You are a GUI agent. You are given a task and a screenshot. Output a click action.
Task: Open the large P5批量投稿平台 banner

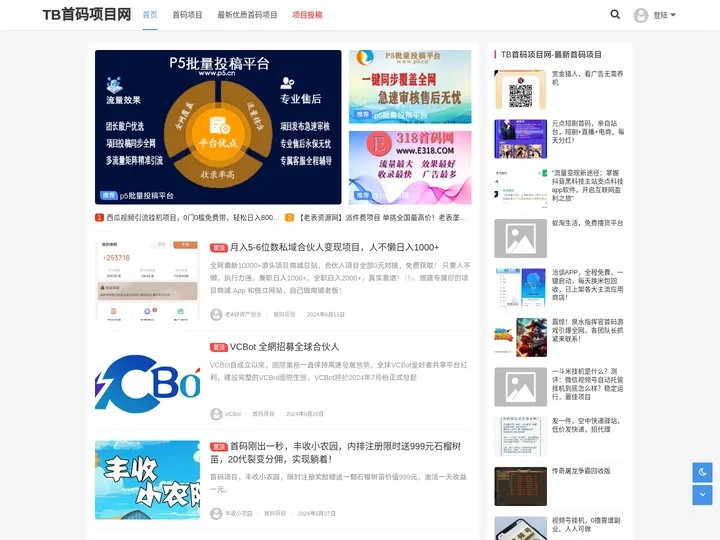coord(218,127)
